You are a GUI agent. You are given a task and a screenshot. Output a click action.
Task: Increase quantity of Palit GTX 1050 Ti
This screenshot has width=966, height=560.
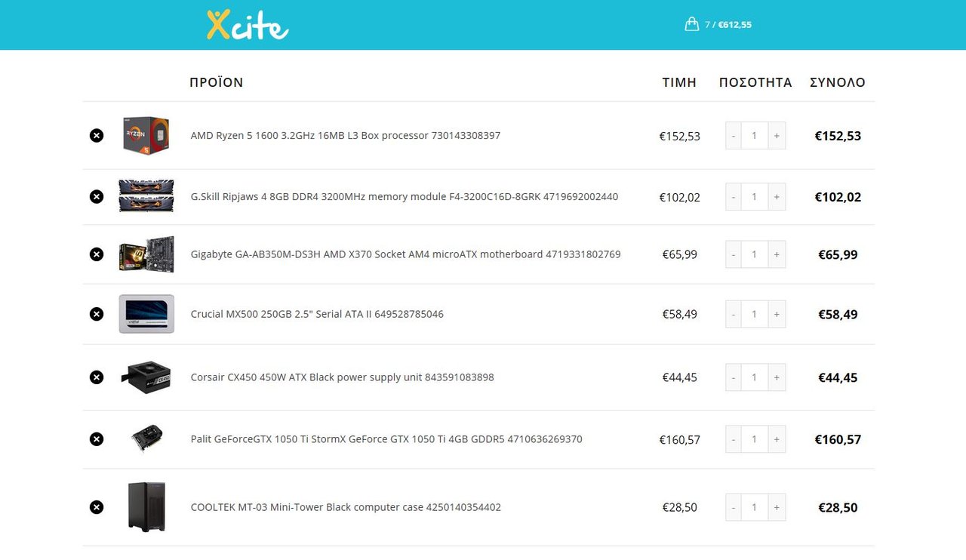pos(777,439)
